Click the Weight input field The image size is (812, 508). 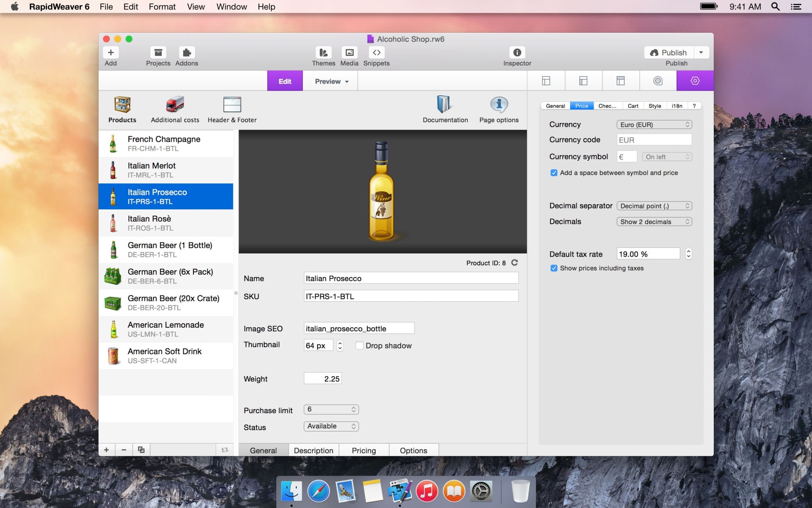click(x=323, y=378)
